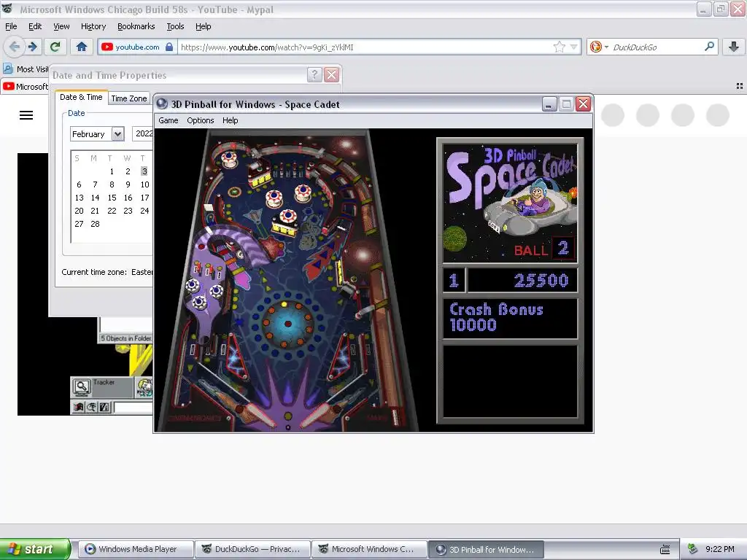Click the tab grid icon at far right

tap(740, 86)
